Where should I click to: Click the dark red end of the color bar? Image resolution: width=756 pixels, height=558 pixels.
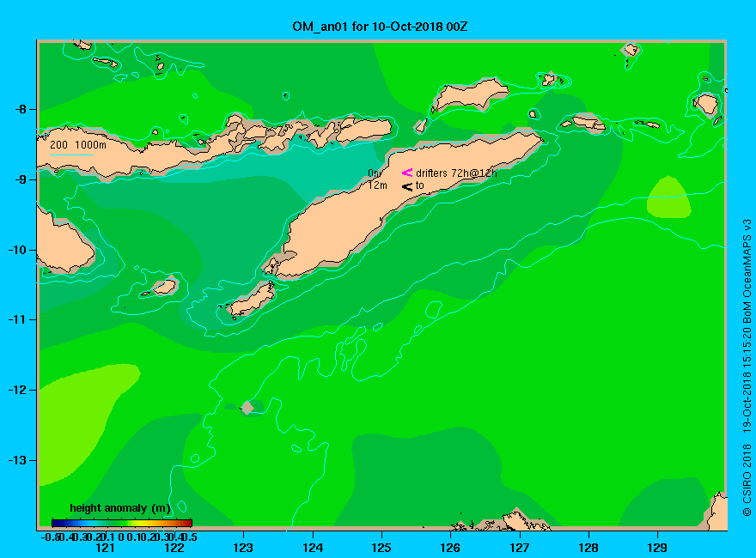pyautogui.click(x=190, y=523)
